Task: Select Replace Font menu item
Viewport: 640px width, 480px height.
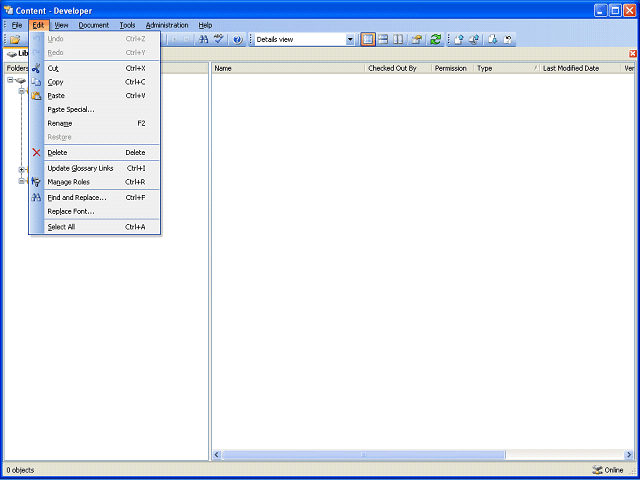Action: pos(95,211)
